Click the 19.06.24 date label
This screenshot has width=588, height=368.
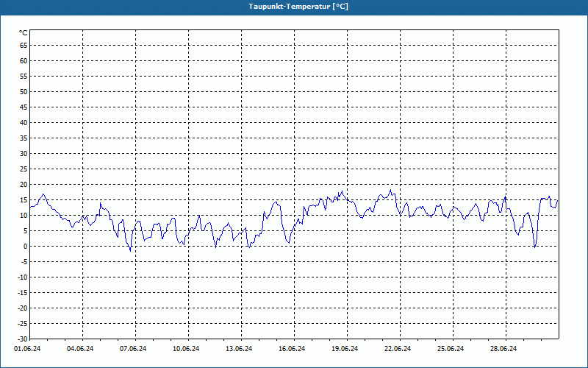[x=345, y=349]
